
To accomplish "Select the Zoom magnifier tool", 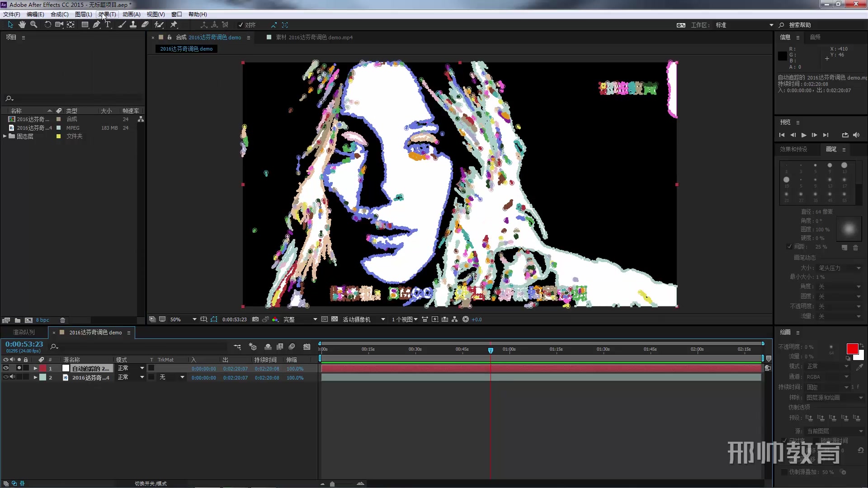I will tap(33, 25).
